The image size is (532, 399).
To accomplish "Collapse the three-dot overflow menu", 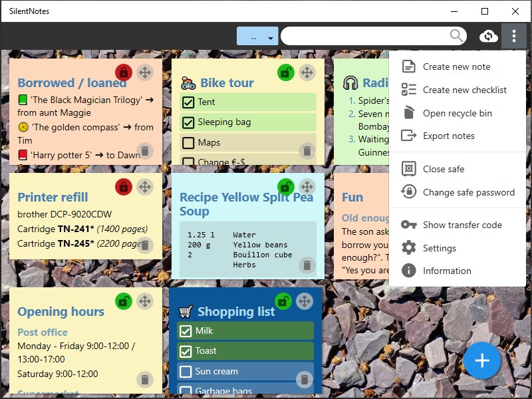I will click(x=513, y=36).
